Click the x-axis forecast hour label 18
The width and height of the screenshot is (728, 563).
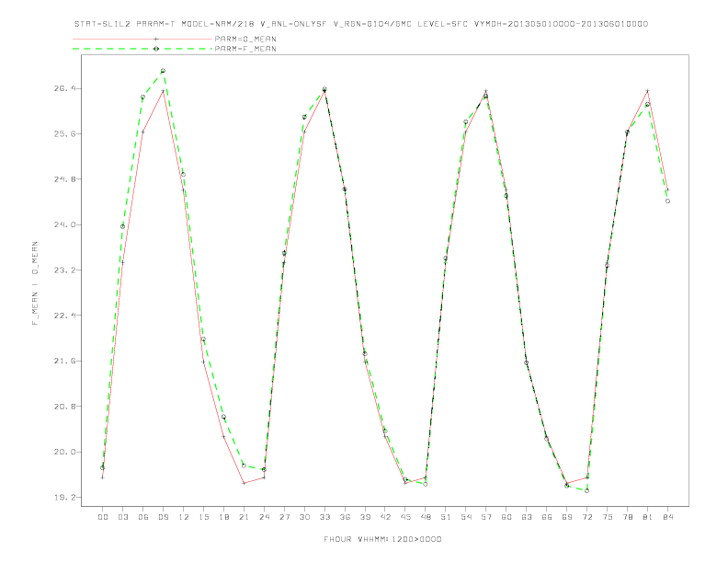(223, 517)
